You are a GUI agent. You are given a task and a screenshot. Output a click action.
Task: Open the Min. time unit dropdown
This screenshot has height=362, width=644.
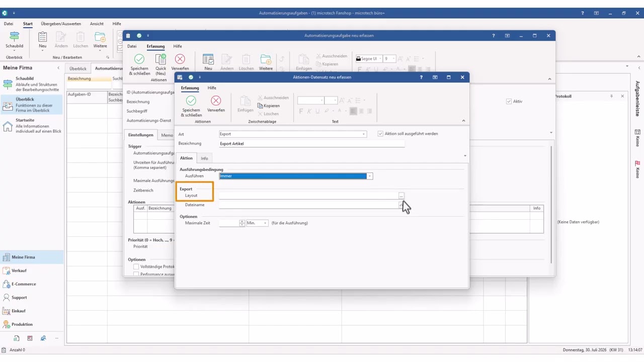point(265,223)
